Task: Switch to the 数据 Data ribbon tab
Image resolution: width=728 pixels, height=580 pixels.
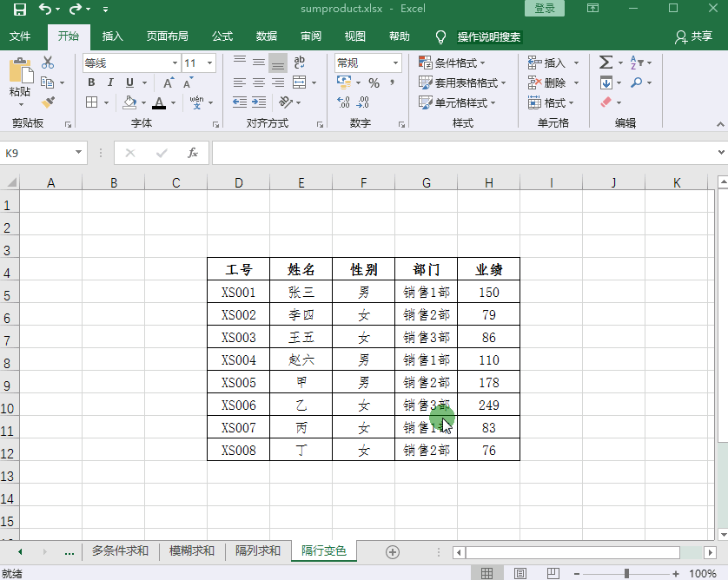Action: coord(267,36)
